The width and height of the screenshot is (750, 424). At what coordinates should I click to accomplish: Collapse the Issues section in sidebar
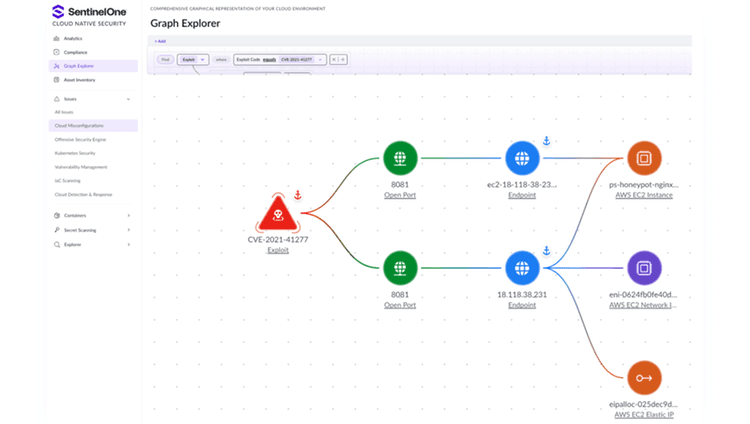click(128, 99)
